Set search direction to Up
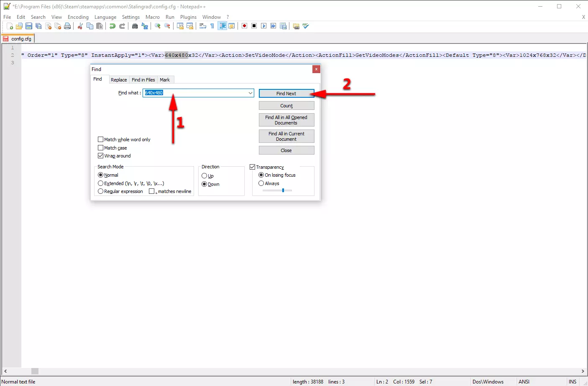Screen dimensions: 588x386 click(205, 176)
